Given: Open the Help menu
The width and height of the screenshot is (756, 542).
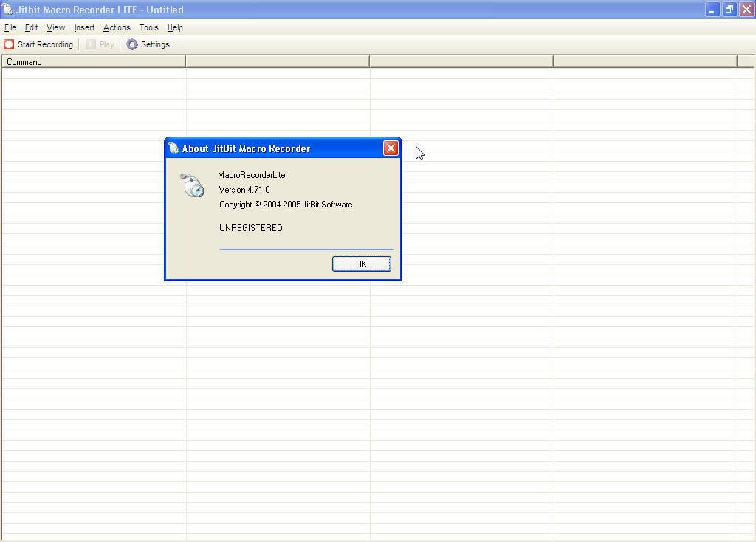Looking at the screenshot, I should pos(175,27).
